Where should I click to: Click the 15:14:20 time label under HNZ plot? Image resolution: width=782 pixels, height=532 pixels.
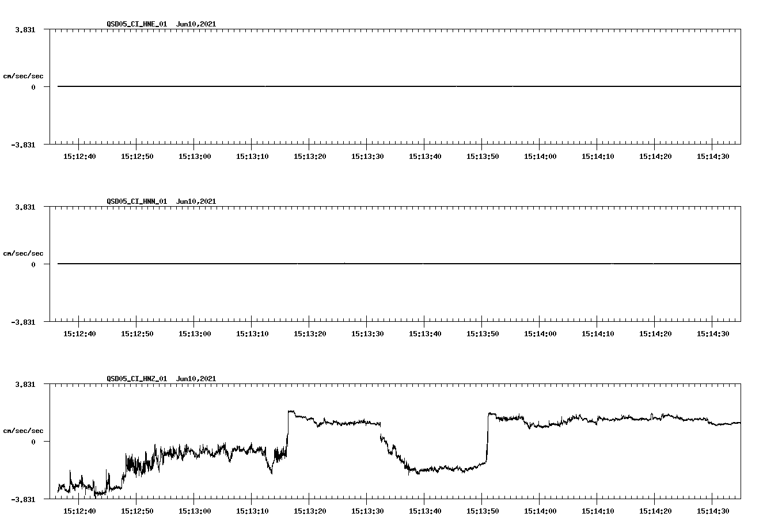click(655, 511)
